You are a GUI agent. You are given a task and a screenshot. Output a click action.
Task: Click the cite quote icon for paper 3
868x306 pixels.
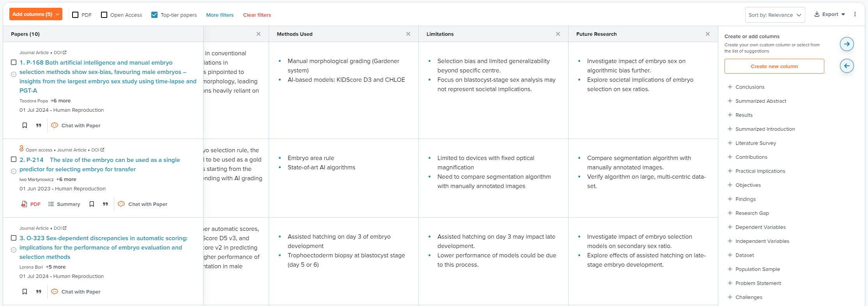[39, 292]
